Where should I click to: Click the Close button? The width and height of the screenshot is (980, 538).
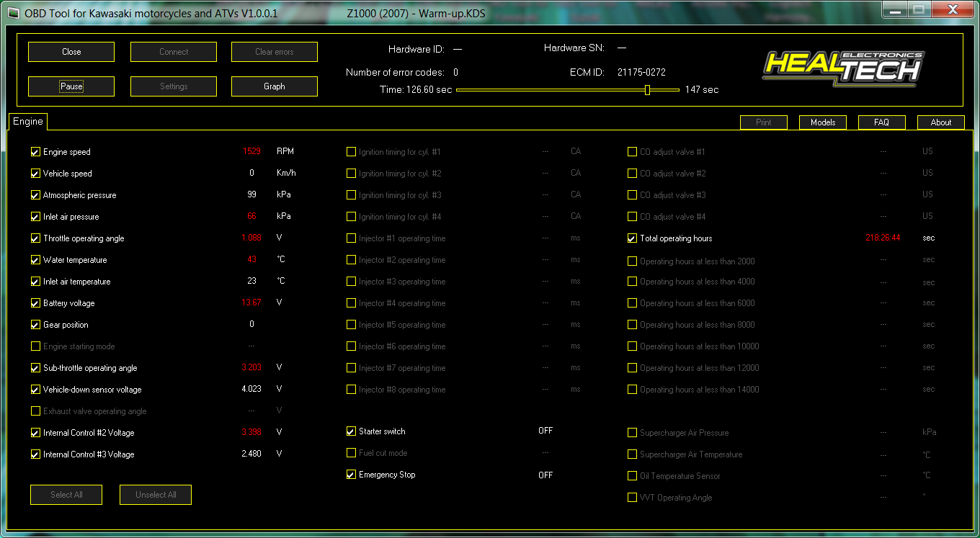tap(71, 52)
